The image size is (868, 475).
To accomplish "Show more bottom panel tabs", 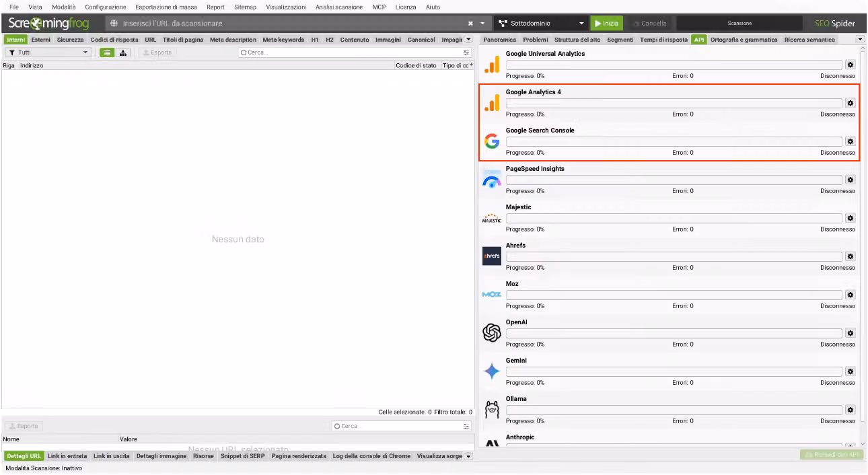I will [x=468, y=456].
